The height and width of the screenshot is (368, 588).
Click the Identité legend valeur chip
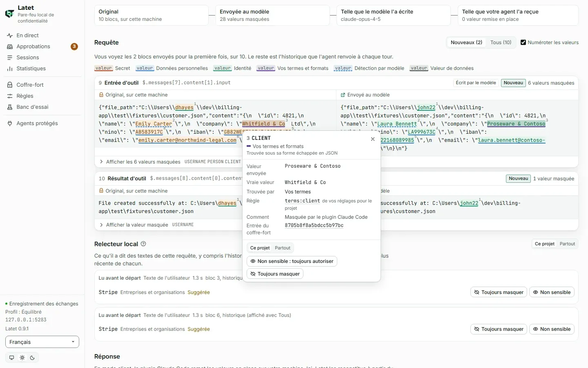pos(223,68)
